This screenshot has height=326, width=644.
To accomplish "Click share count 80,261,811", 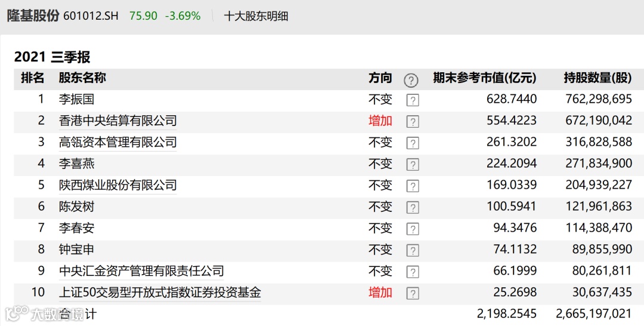I will click(x=602, y=271).
